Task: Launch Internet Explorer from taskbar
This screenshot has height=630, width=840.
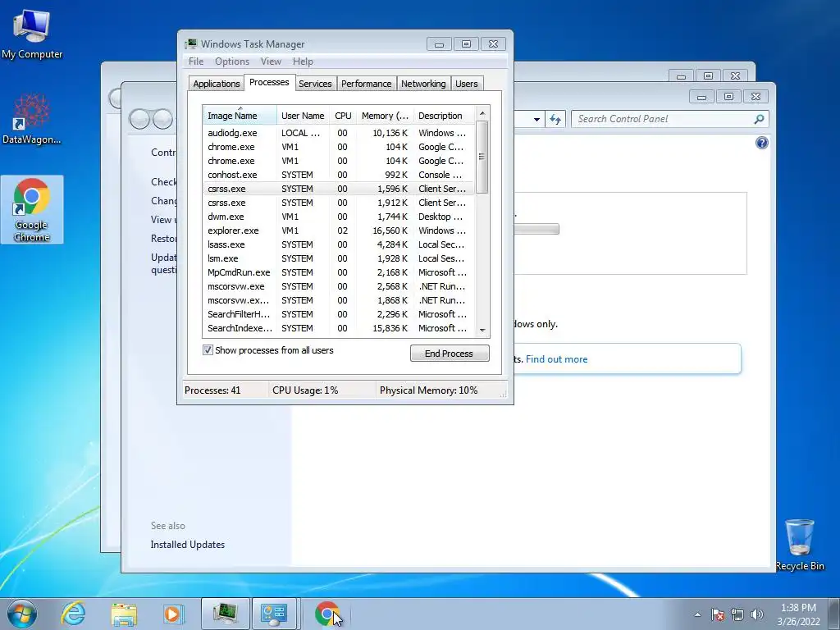Action: tap(73, 614)
